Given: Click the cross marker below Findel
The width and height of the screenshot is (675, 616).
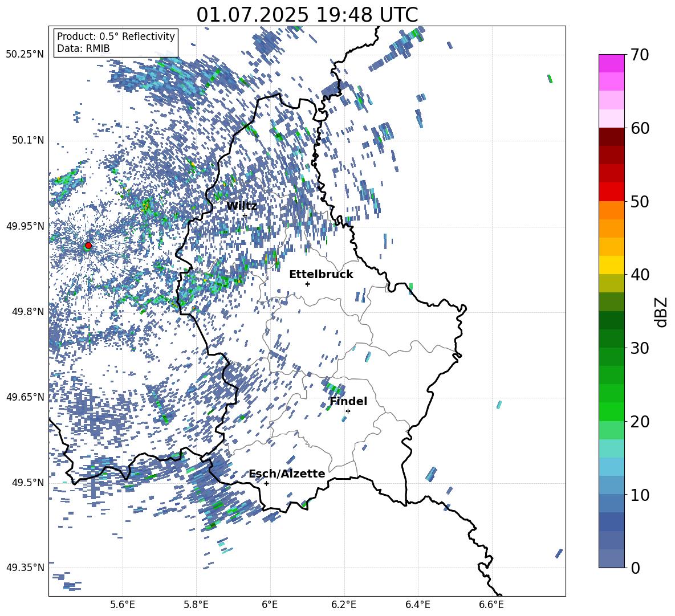Looking at the screenshot, I should [348, 411].
